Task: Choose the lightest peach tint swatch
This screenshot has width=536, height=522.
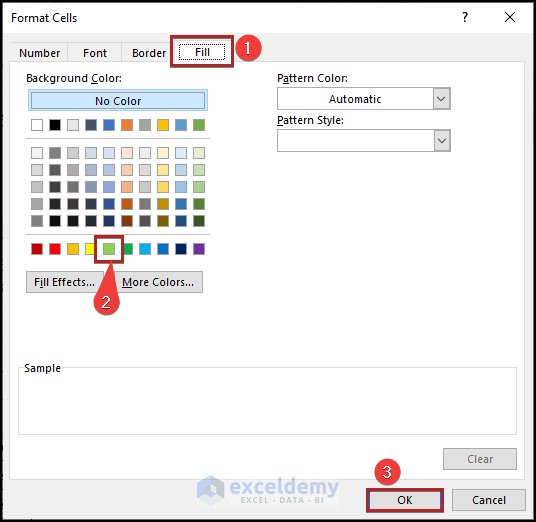Action: 127,153
